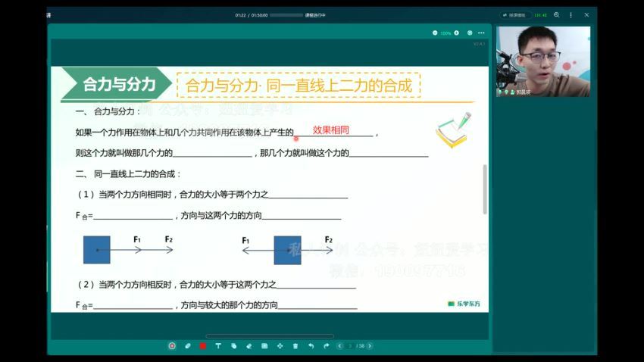Close the classroom window
Image resolution: width=644 pixels, height=362 pixels.
(x=586, y=15)
